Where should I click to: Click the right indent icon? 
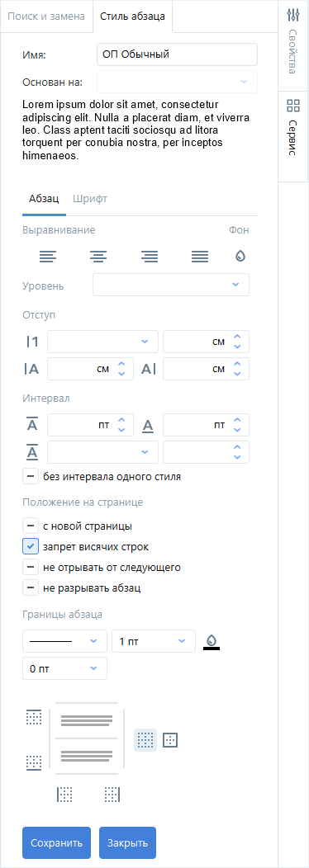tap(148, 370)
